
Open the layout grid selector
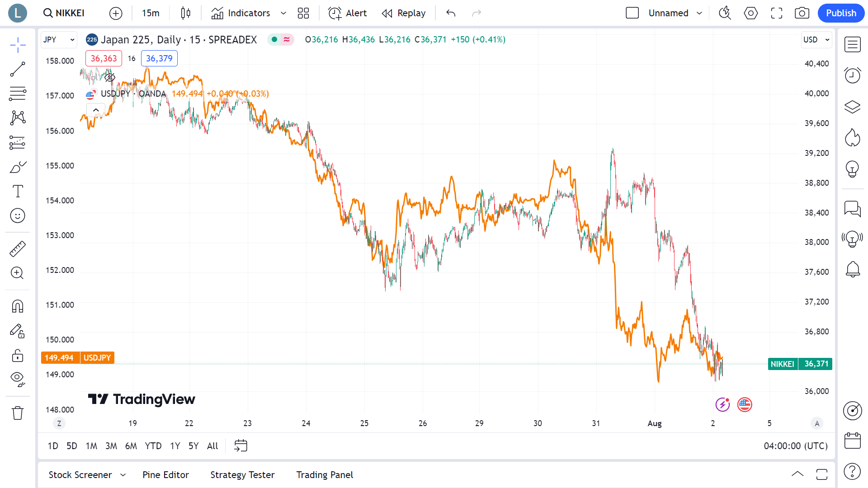(x=303, y=13)
